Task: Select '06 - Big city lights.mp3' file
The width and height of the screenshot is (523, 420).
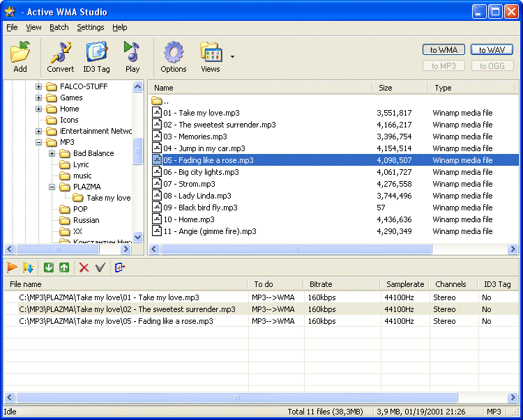Action: 201,172
